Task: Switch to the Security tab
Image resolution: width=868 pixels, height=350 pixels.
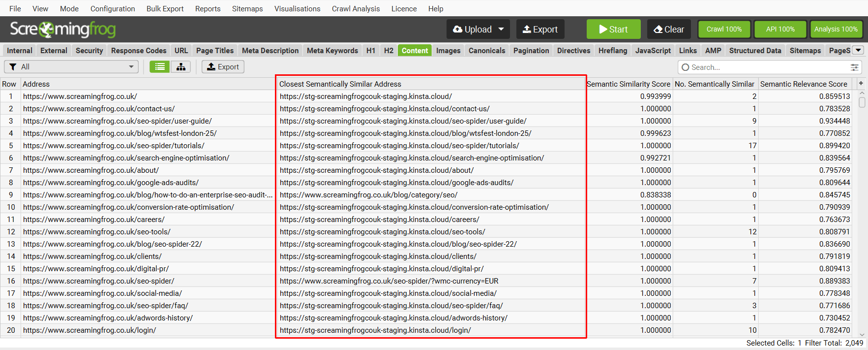Action: pyautogui.click(x=89, y=50)
